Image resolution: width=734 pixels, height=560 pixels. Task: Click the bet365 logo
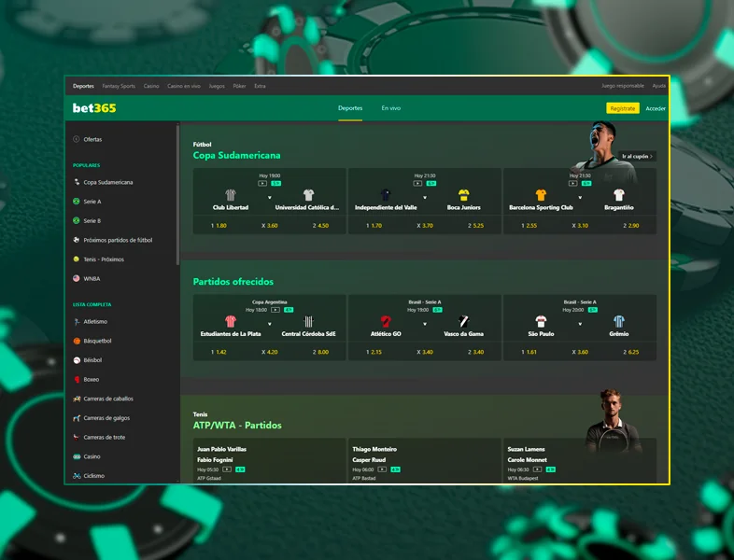pyautogui.click(x=94, y=108)
